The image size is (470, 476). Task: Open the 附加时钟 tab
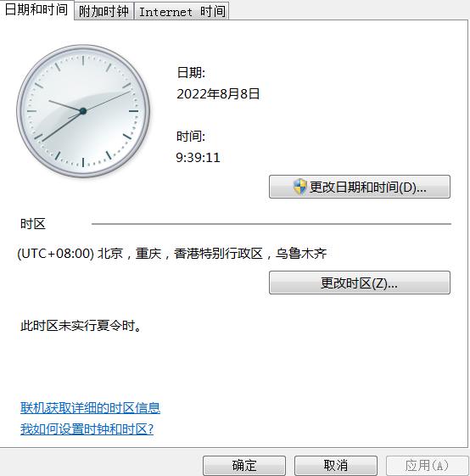(x=104, y=12)
